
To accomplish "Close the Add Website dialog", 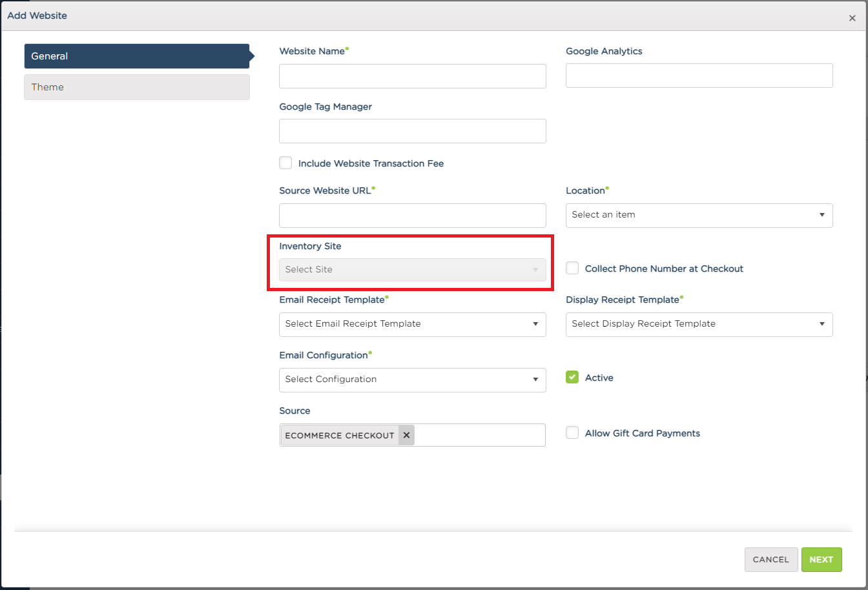I will tap(852, 18).
